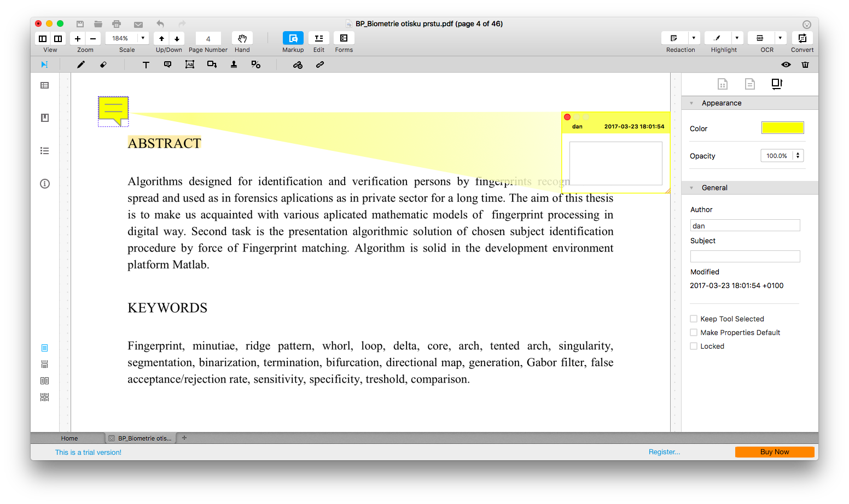Select the Sticky Note comment tool
Viewport: 849px width, 504px height.
pos(168,65)
